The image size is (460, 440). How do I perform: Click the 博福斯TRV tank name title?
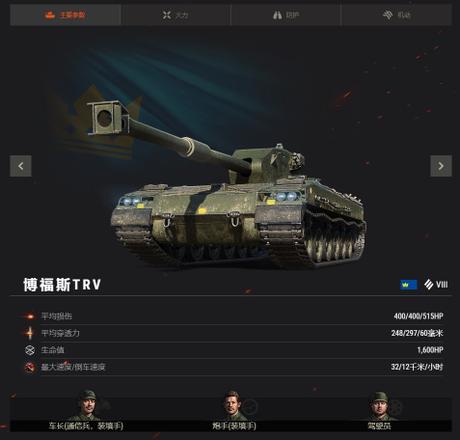[x=62, y=285]
